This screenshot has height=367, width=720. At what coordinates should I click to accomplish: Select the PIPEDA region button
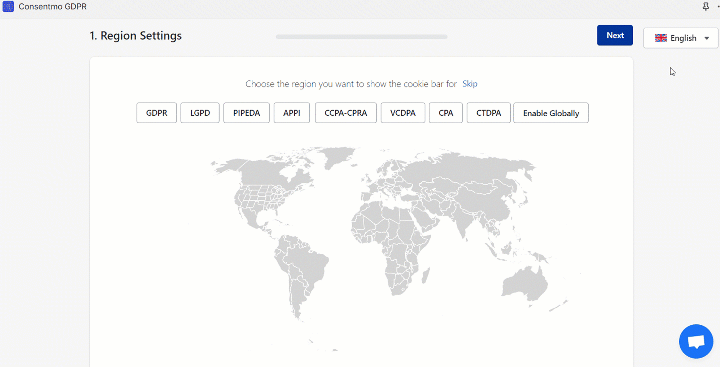(x=247, y=113)
